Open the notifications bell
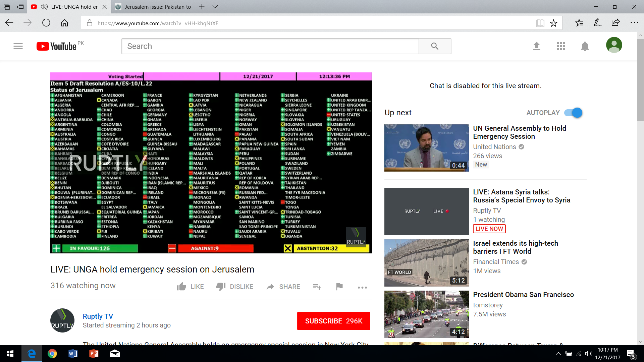 [585, 46]
